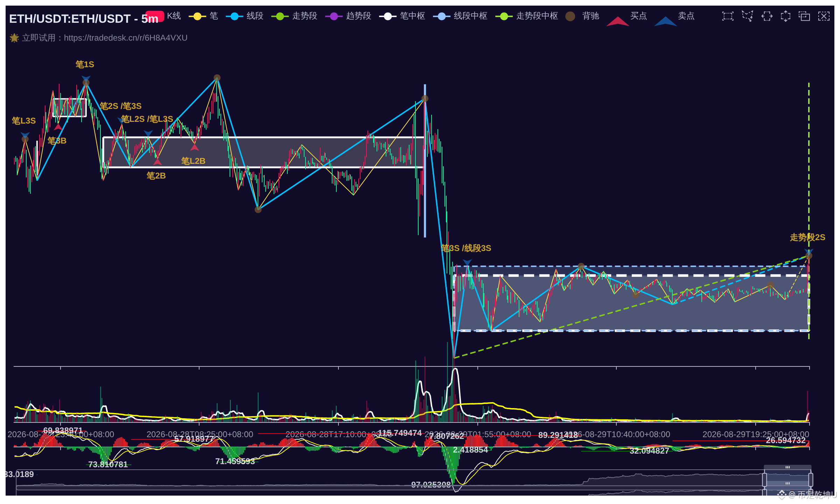Open the tradedesk.cn trial link
The height and width of the screenshot is (504, 840).
coord(126,38)
